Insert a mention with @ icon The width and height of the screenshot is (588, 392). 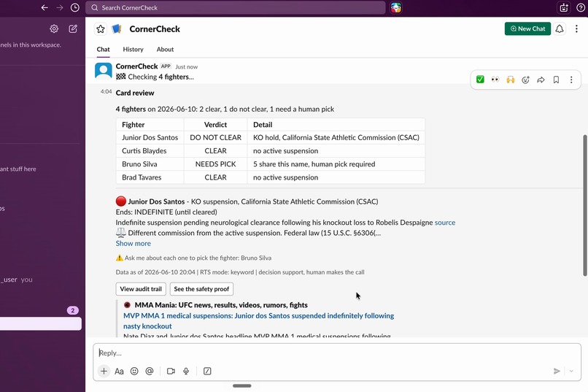(150, 372)
